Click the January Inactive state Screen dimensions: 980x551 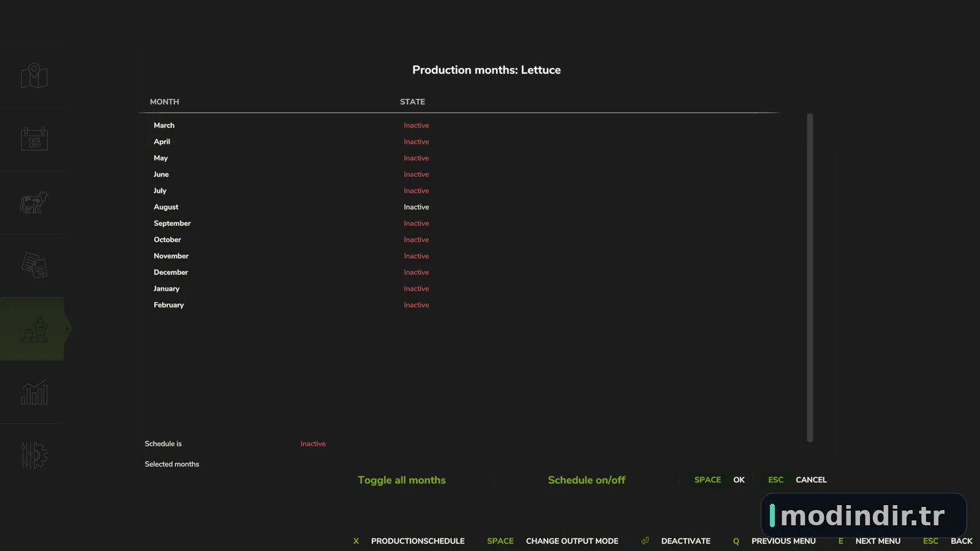[x=417, y=289]
